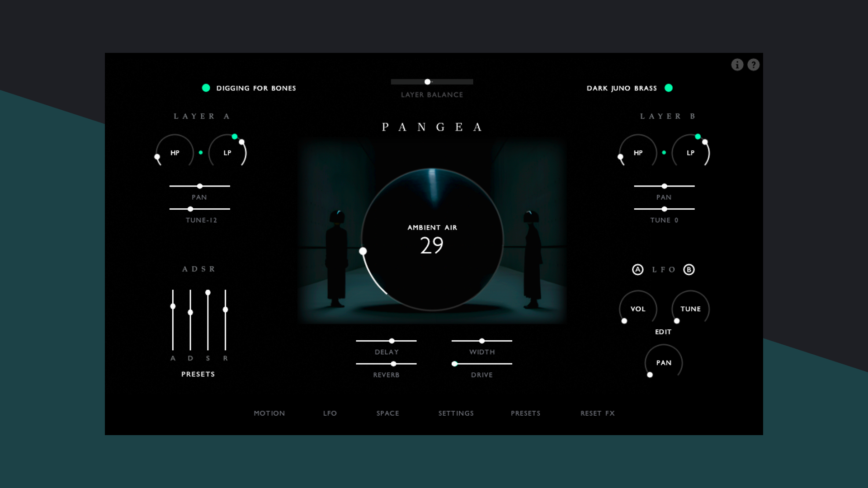Toggle Dark Juno Brass layer power dot
Screen dimensions: 868x488
coord(669,88)
